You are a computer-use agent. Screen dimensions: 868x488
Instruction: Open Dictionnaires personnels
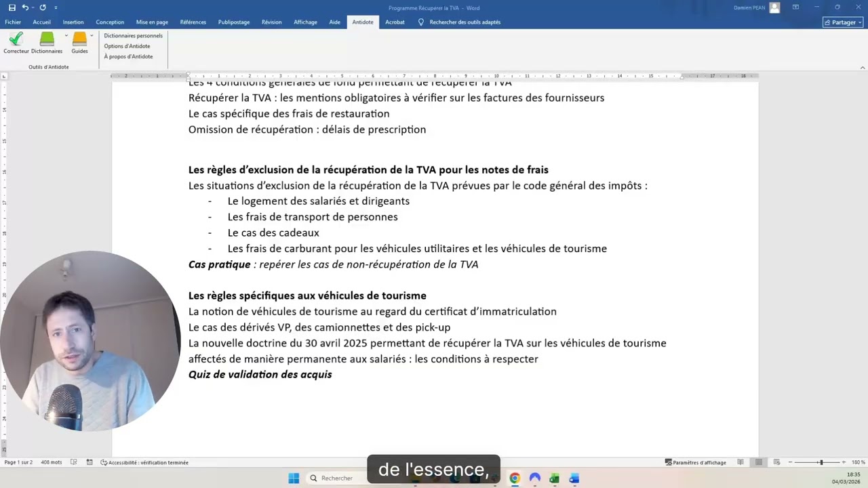[133, 35]
